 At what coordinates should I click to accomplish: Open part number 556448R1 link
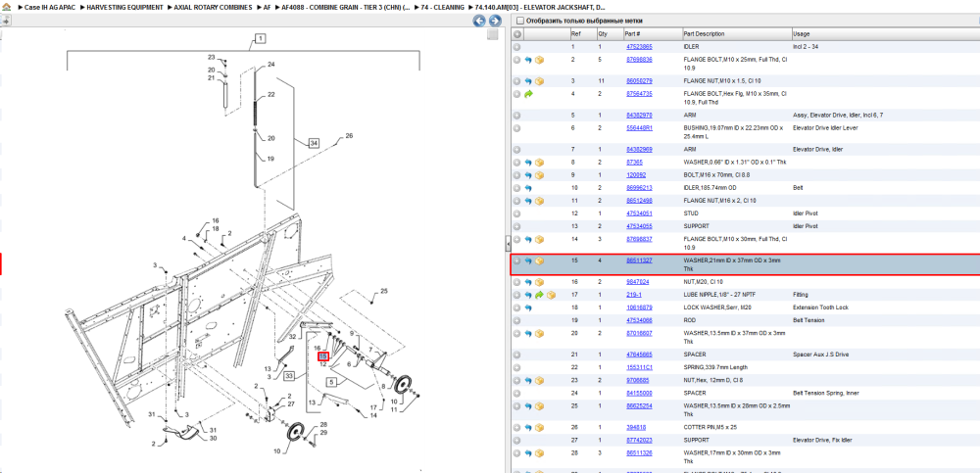639,128
